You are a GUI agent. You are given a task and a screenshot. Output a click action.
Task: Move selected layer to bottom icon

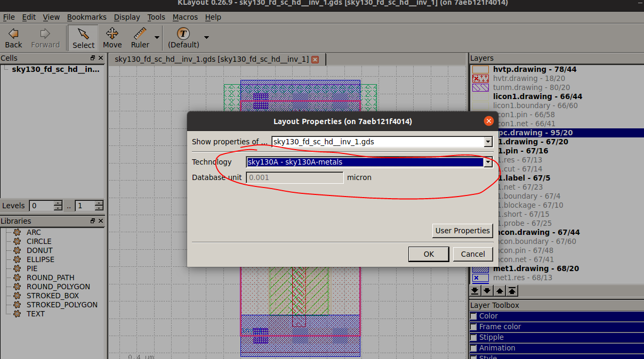point(474,291)
